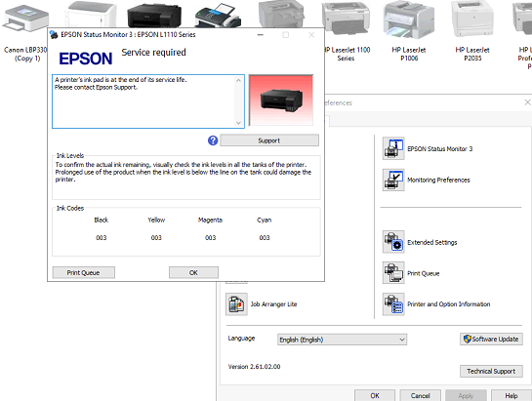Click the blue help question mark icon
The height and width of the screenshot is (401, 532).
click(213, 140)
